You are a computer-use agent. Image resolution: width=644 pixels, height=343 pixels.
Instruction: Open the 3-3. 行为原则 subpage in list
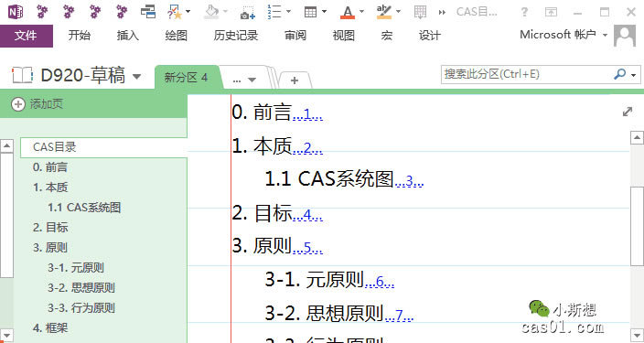(80, 308)
